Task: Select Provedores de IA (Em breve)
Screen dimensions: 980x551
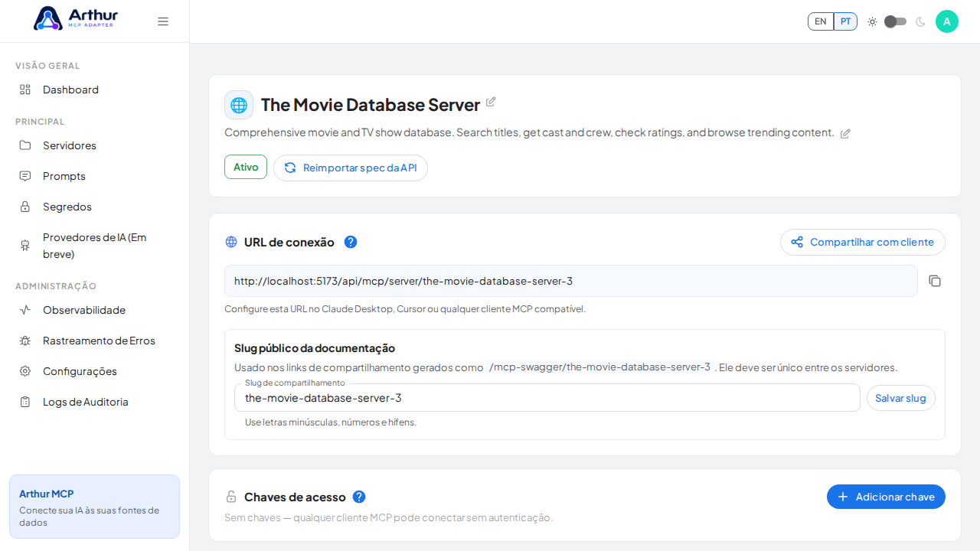Action: pyautogui.click(x=94, y=246)
